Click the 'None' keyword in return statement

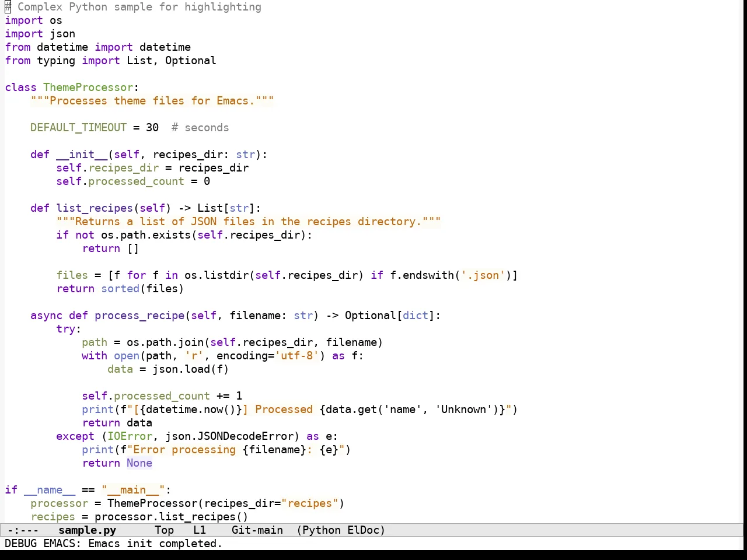(139, 463)
